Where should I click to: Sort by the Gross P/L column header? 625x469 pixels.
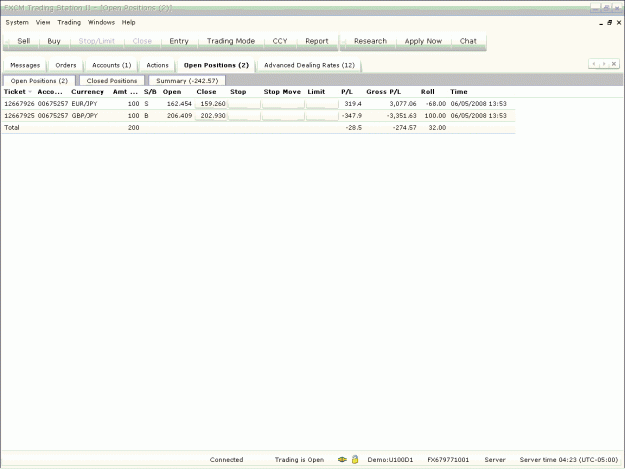[x=383, y=92]
